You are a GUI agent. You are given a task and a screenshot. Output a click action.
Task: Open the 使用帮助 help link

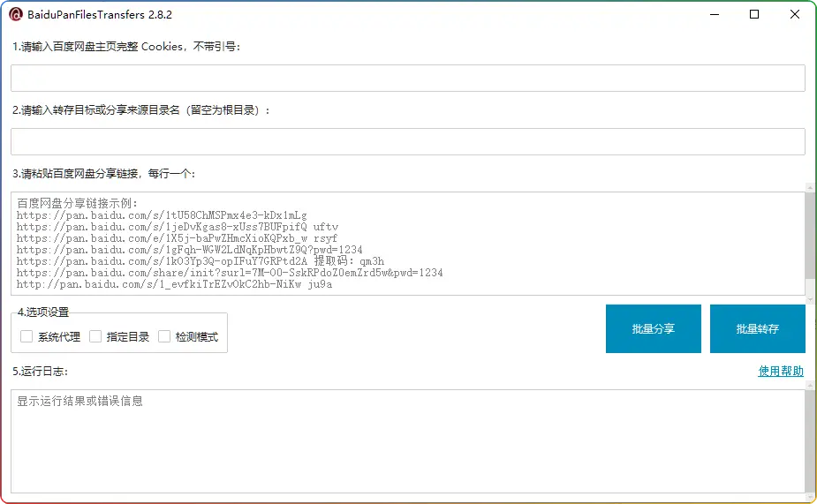[x=781, y=372]
